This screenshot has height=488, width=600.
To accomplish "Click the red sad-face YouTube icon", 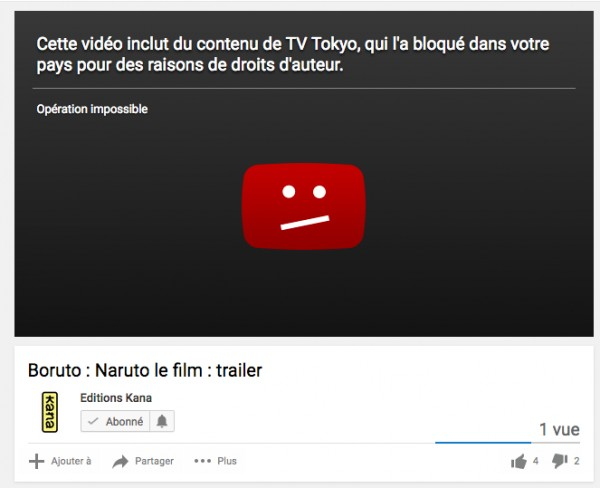I will point(304,207).
